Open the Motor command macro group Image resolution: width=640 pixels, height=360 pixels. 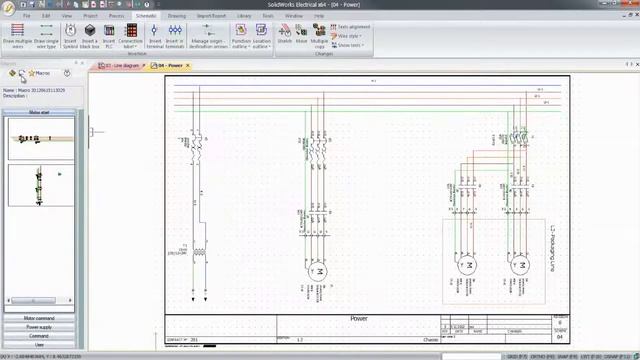tap(39, 318)
